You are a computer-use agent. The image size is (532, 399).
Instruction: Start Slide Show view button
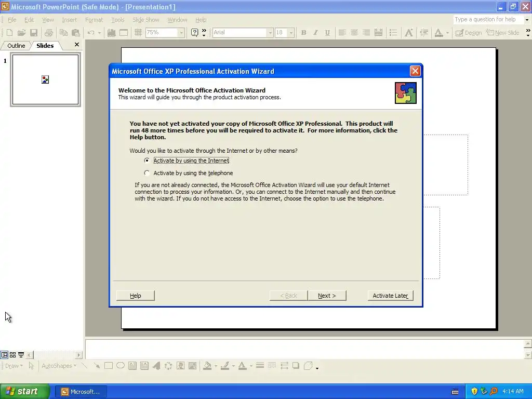coord(21,355)
